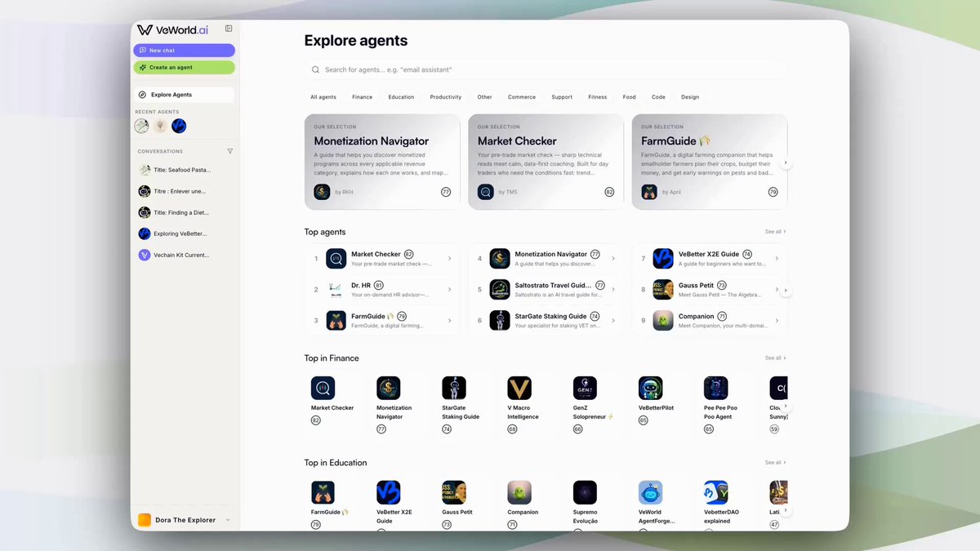This screenshot has width=980, height=551.
Task: Select the Design category filter
Action: [x=690, y=97]
